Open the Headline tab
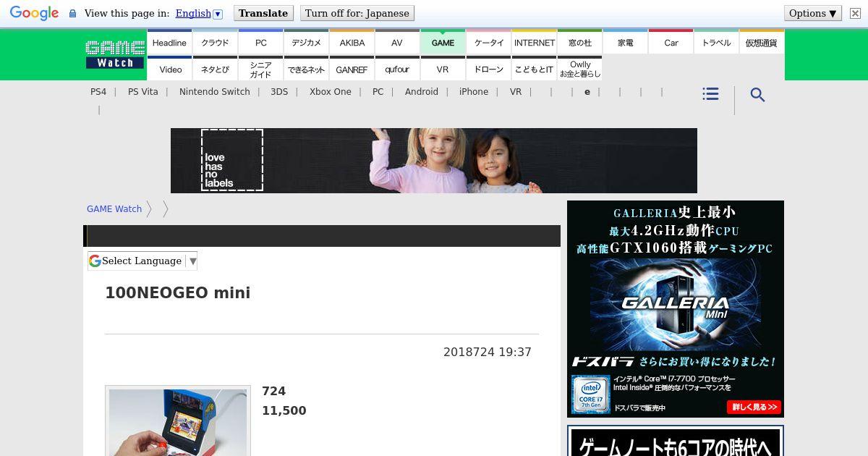 (x=169, y=43)
